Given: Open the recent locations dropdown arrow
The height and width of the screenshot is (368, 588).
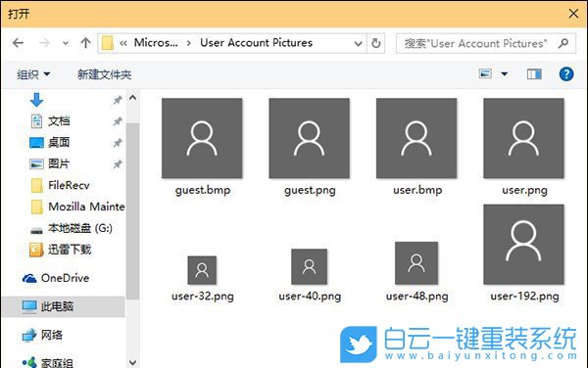Looking at the screenshot, I should (66, 43).
